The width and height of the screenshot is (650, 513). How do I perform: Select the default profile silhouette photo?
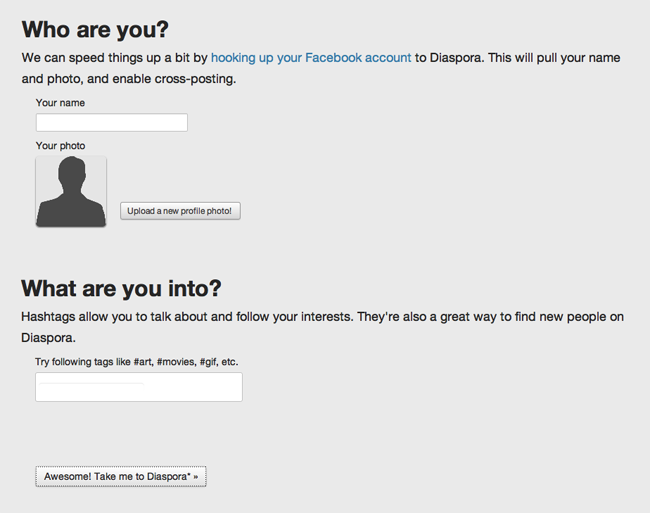tap(71, 191)
